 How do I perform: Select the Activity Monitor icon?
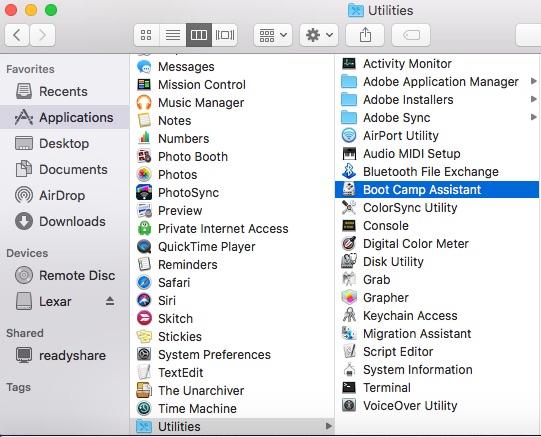(x=349, y=63)
